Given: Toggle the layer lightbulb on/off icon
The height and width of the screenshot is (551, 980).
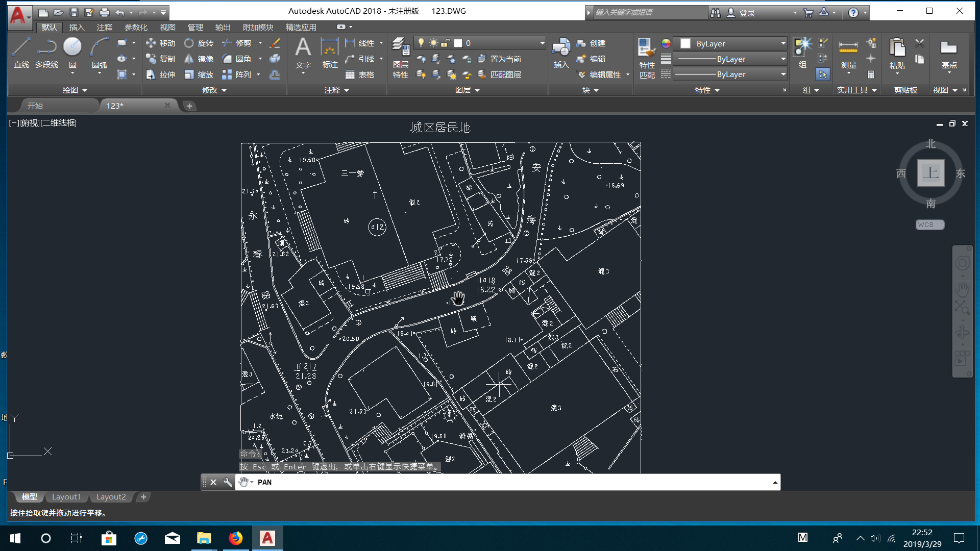Looking at the screenshot, I should coord(421,43).
